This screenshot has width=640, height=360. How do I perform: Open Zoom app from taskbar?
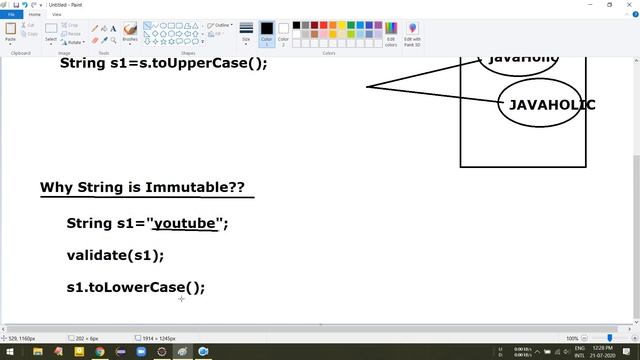(141, 351)
